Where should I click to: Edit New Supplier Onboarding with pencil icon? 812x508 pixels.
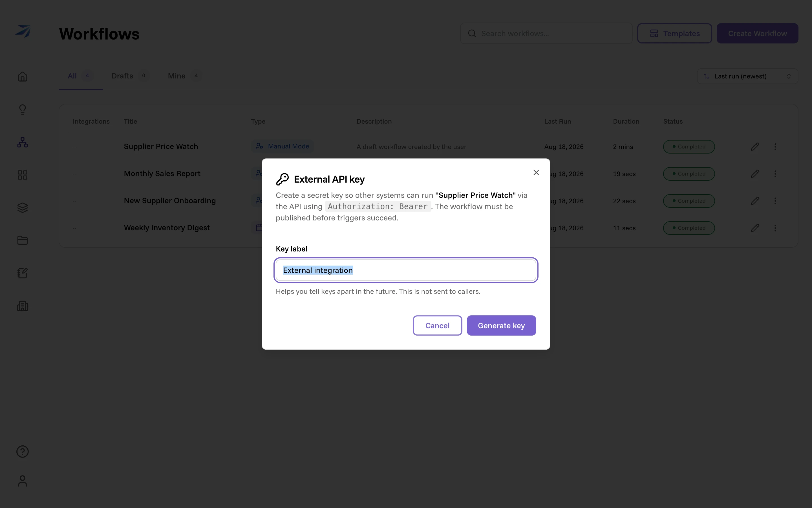point(754,201)
